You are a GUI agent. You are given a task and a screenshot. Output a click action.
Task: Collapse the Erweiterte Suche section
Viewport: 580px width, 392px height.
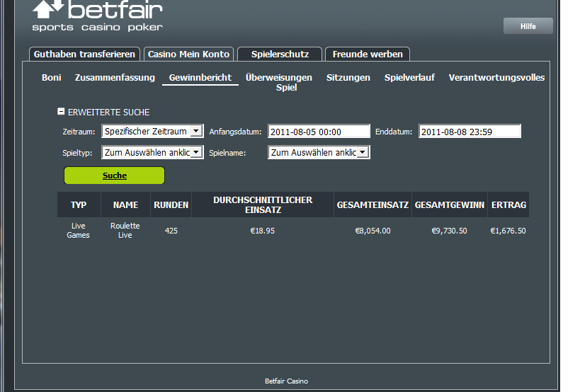pos(61,112)
